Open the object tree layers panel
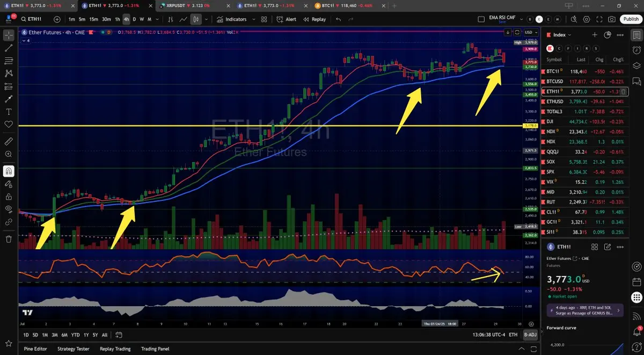Image resolution: width=644 pixels, height=355 pixels. 636,66
